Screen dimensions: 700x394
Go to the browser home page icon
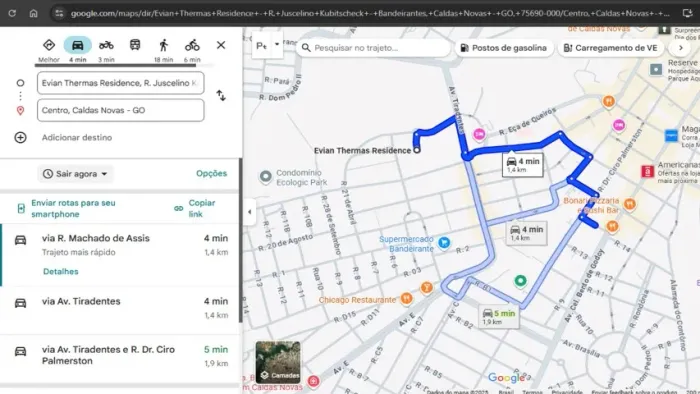click(x=33, y=13)
